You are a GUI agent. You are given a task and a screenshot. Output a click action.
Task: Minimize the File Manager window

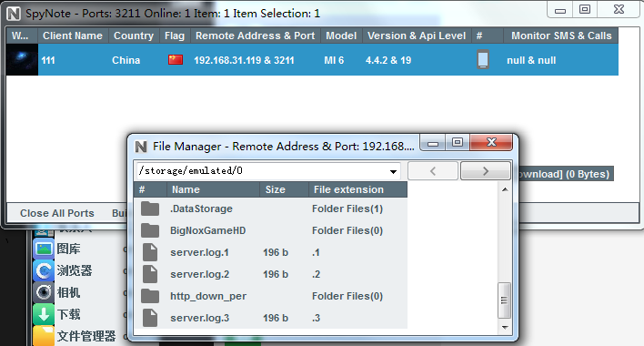pos(433,143)
